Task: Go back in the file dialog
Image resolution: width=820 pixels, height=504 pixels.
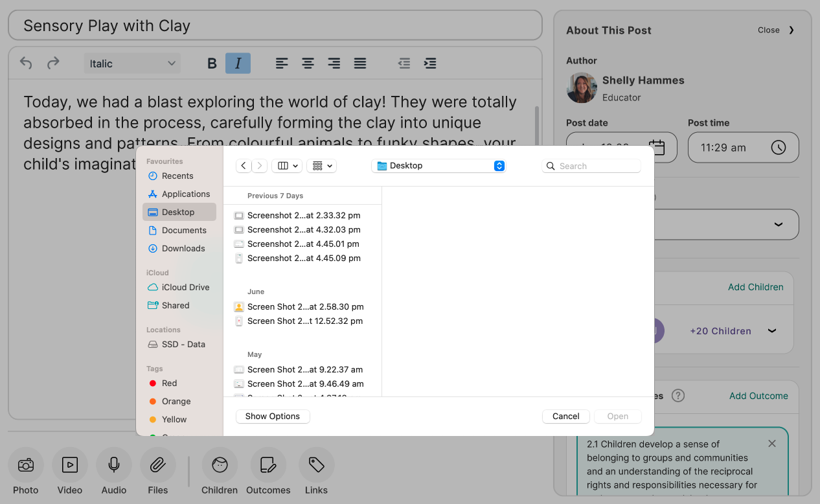Action: (244, 166)
